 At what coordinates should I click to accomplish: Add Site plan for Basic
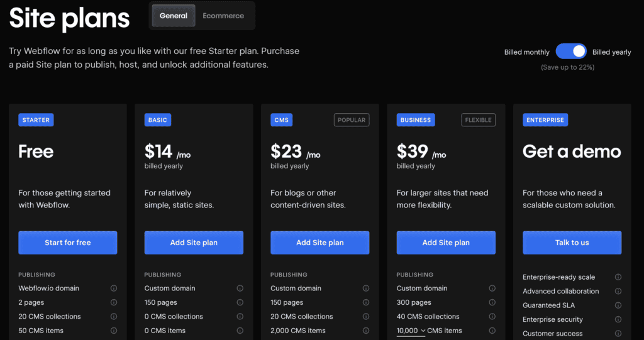[x=194, y=243]
